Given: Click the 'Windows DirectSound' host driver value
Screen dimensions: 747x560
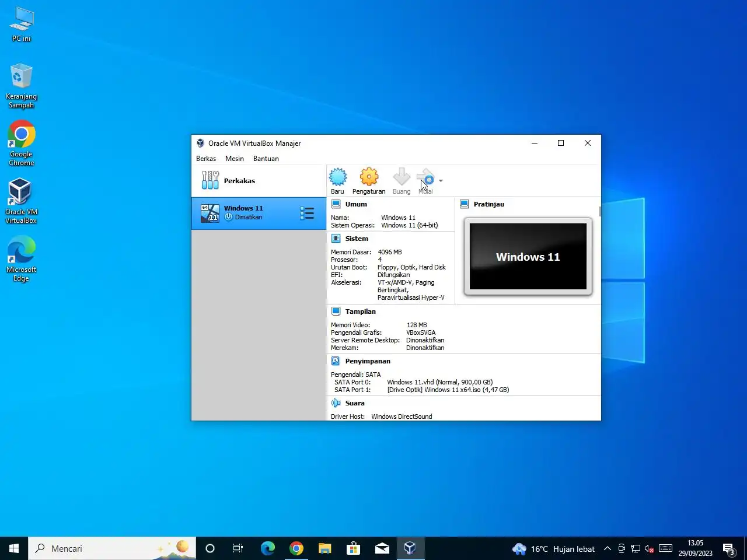Looking at the screenshot, I should pos(402,416).
